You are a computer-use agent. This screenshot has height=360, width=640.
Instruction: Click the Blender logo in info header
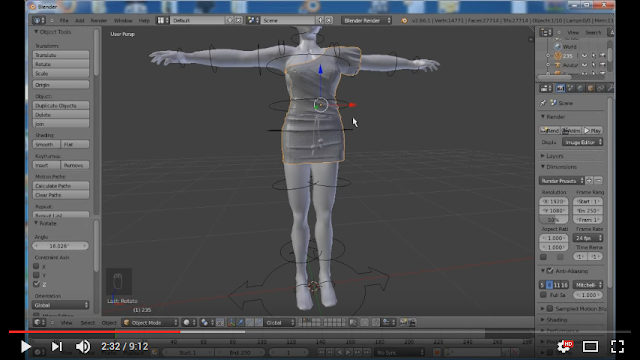click(404, 20)
